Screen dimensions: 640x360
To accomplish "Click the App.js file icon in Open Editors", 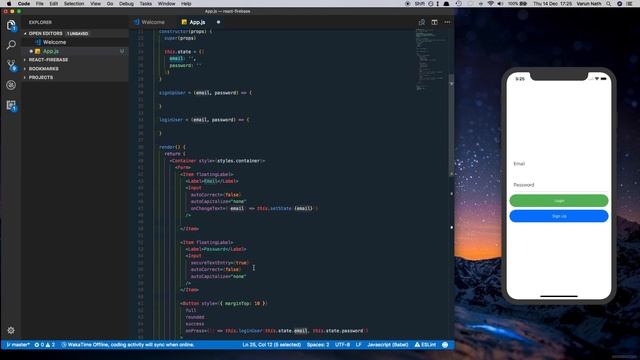I will [x=38, y=51].
